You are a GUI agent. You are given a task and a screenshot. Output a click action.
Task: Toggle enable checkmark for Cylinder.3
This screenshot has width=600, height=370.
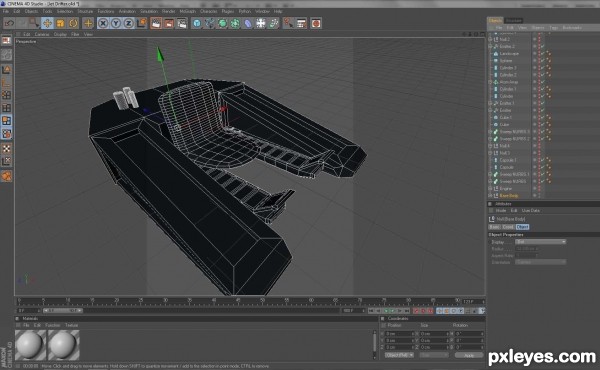(x=542, y=68)
